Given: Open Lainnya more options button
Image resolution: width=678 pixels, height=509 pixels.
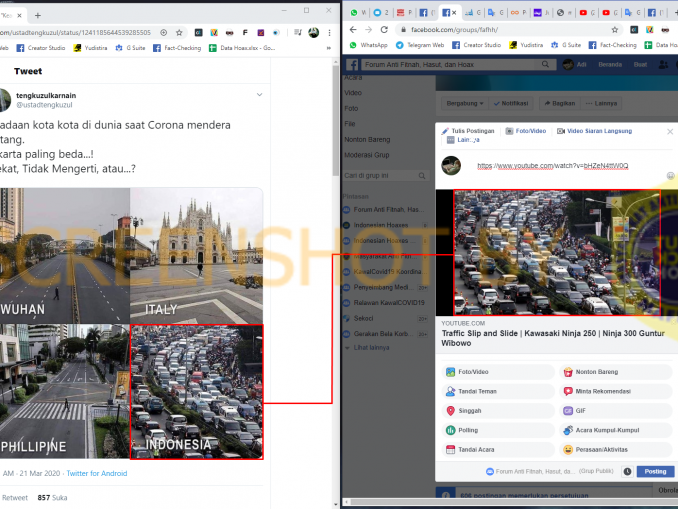Looking at the screenshot, I should coord(601,103).
